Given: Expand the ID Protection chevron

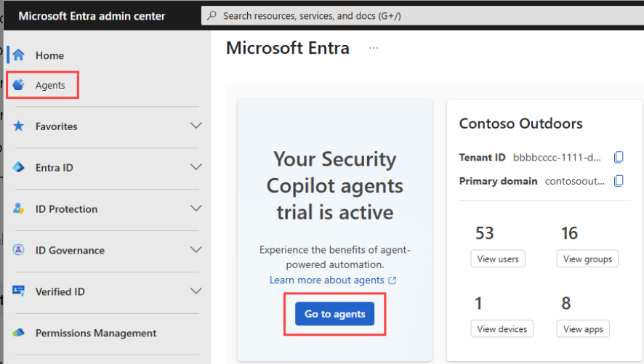Looking at the screenshot, I should (x=196, y=209).
